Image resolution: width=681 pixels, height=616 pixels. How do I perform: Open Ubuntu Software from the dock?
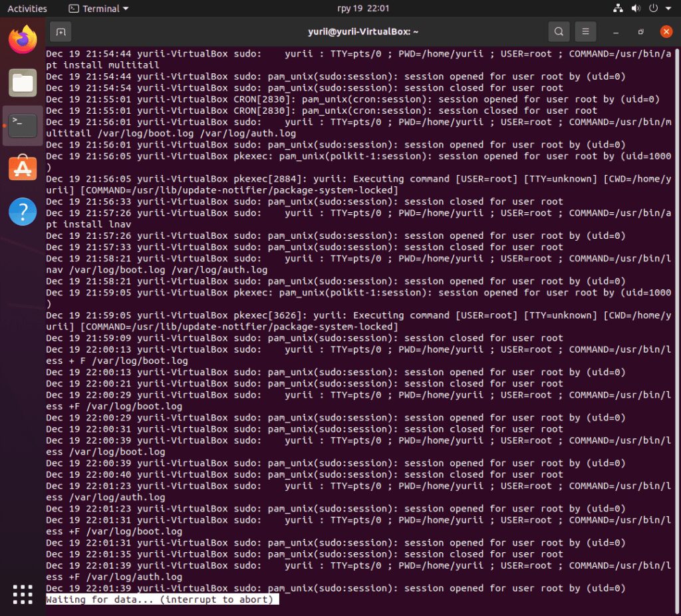pos(23,168)
